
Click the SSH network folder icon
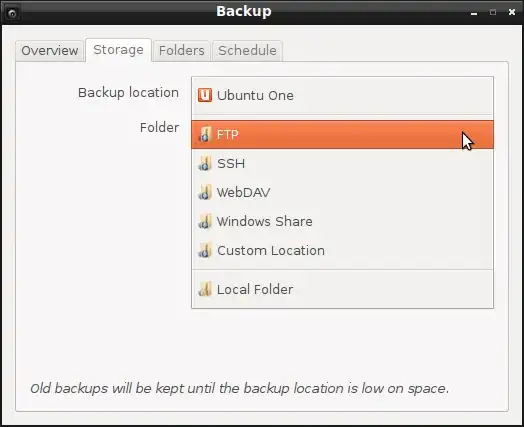tap(205, 163)
